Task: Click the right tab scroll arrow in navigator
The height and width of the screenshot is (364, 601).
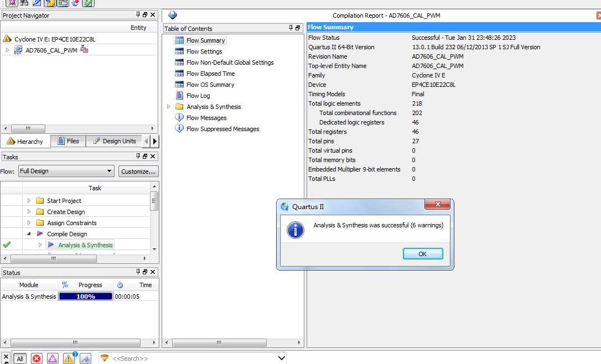Action: coord(154,141)
